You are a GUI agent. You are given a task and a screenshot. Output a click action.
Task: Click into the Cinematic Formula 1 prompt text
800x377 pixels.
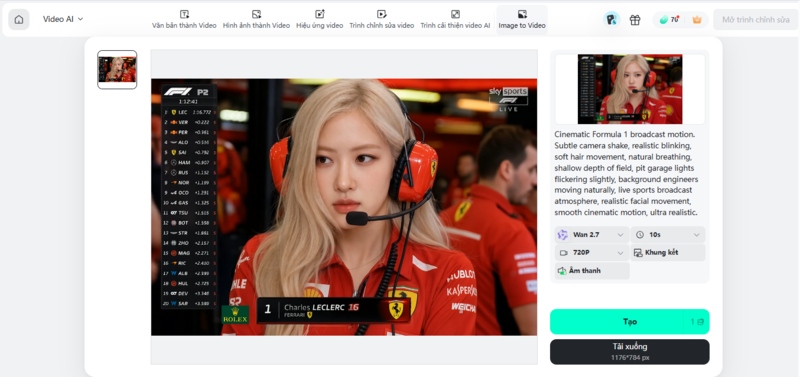click(x=627, y=173)
